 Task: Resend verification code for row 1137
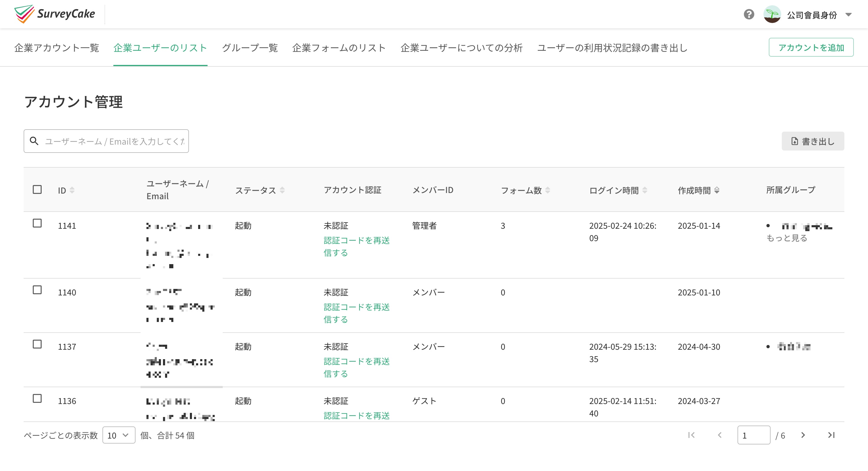point(357,368)
